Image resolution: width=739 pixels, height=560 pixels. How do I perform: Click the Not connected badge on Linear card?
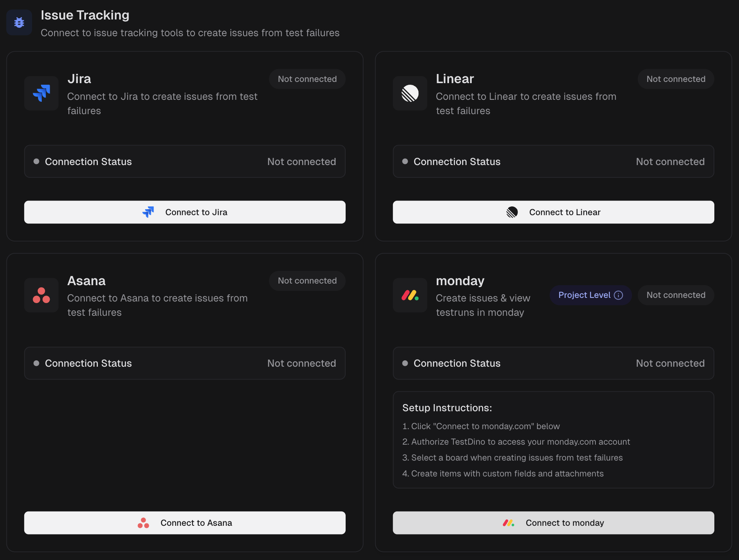pos(676,79)
